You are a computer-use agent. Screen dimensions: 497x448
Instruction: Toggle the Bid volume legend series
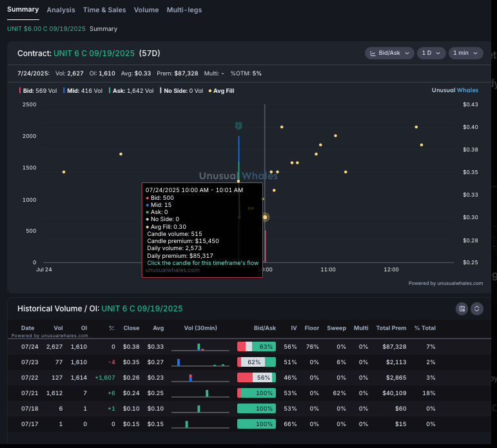38,91
